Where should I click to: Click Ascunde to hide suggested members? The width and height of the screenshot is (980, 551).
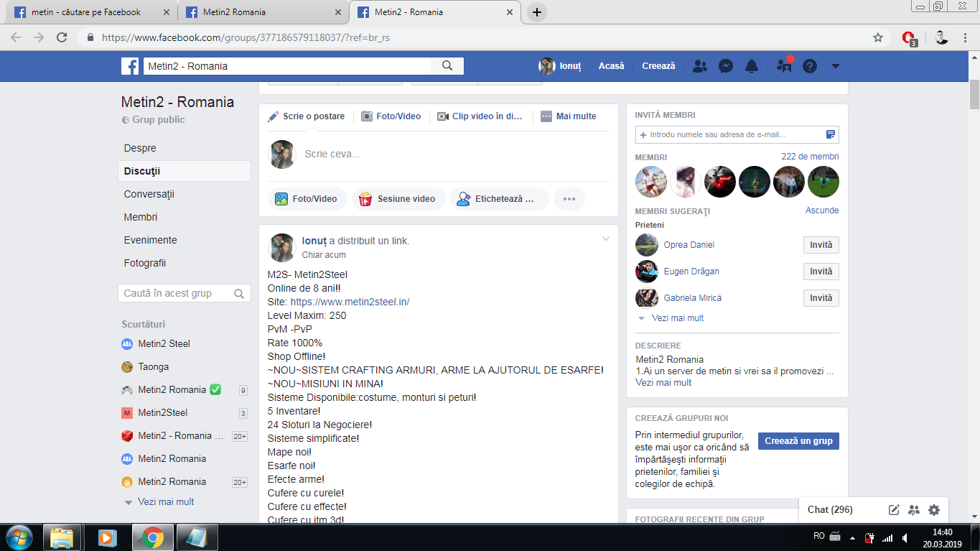(x=822, y=210)
